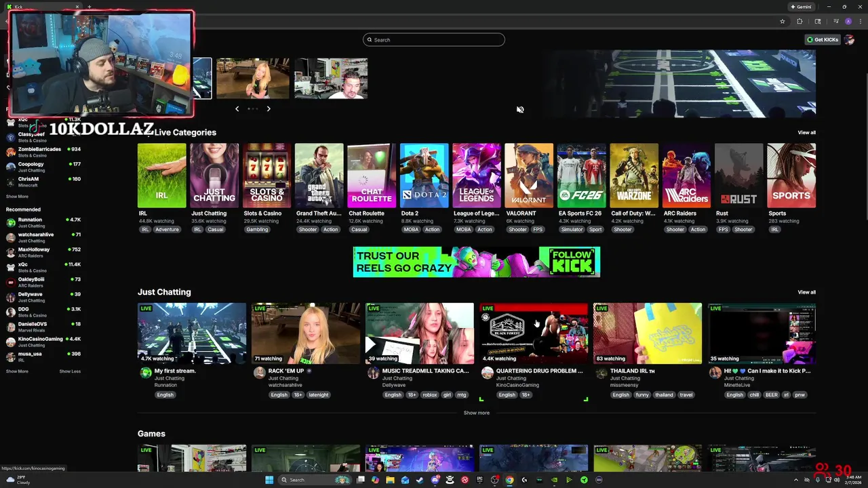868x488 pixels.
Task: Open the Slots & Casino category card
Action: tap(267, 176)
